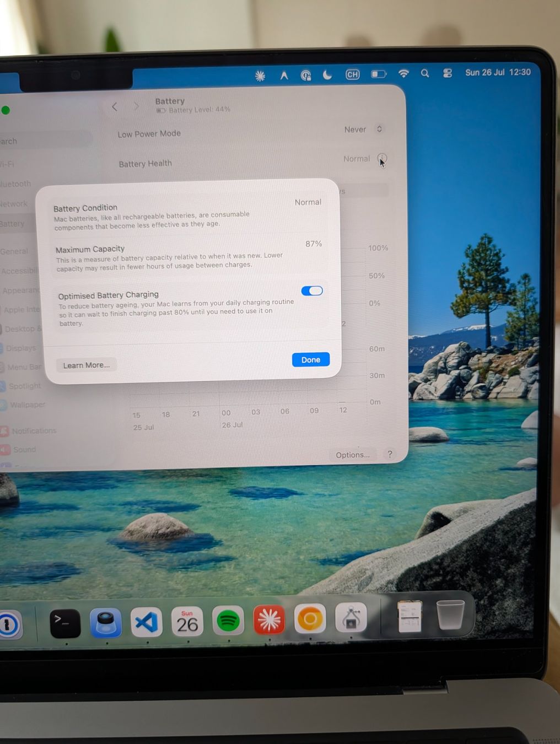Go back with the left chevron
560x744 pixels.
(x=115, y=107)
